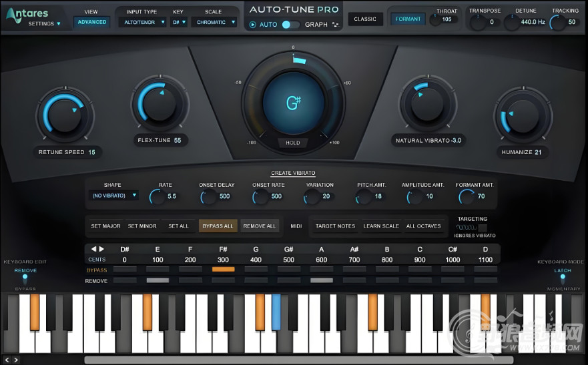Toggle Remove for note C#

pos(453,280)
